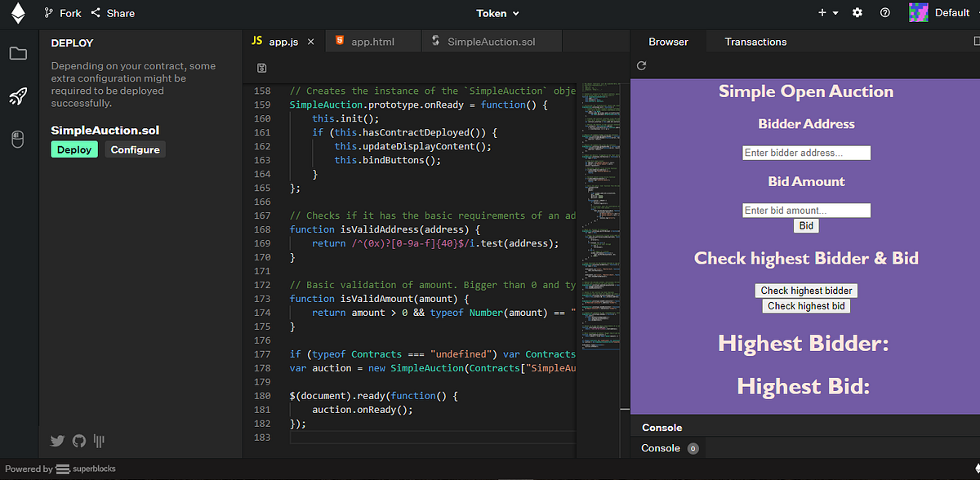Focus the Enter bid amount input field
This screenshot has width=980, height=480.
point(806,210)
